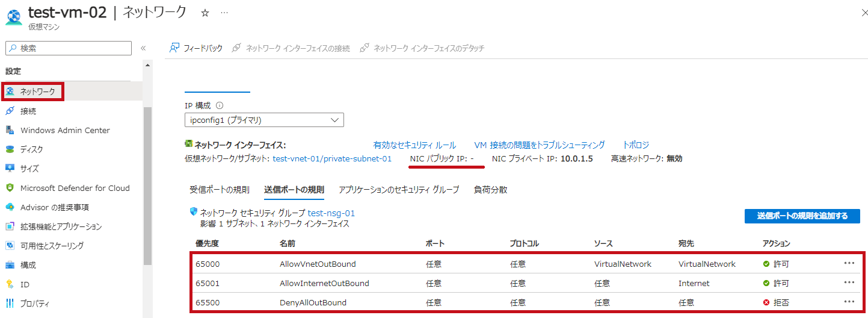Click the IP 構成 info icon

coord(220,105)
